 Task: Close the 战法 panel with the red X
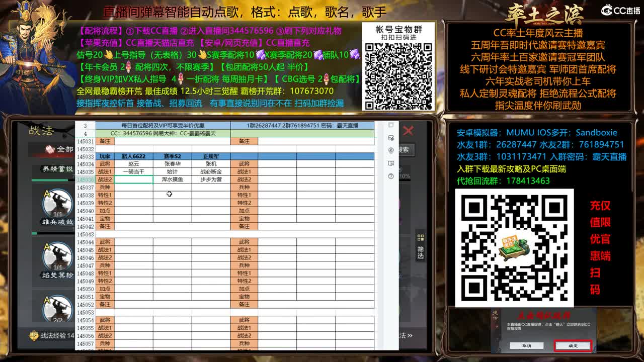coord(408,131)
